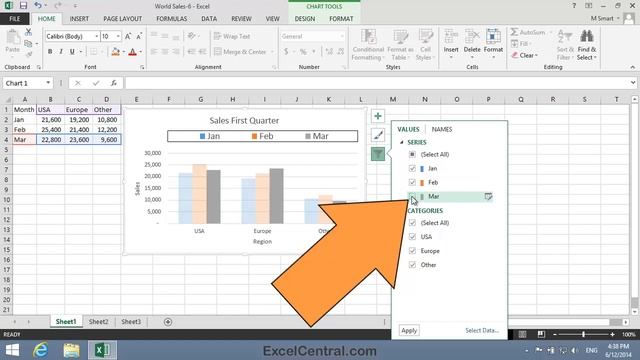Viewport: 640px width, 360px height.
Task: Uncheck the Jan series checkbox
Action: pyautogui.click(x=412, y=168)
